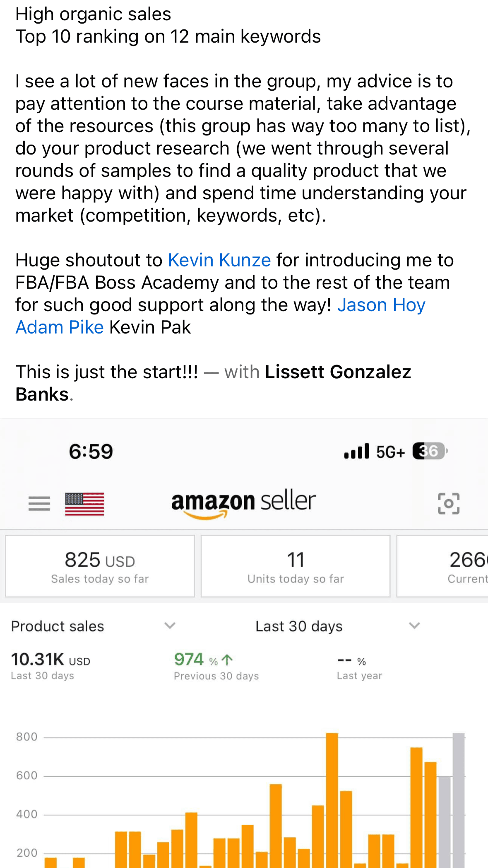Select the partially visible Current card

point(455,566)
